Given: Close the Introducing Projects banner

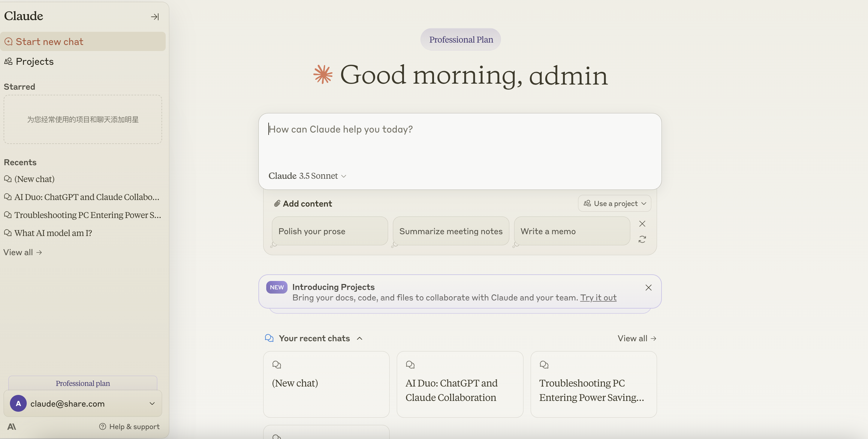Looking at the screenshot, I should tap(648, 288).
